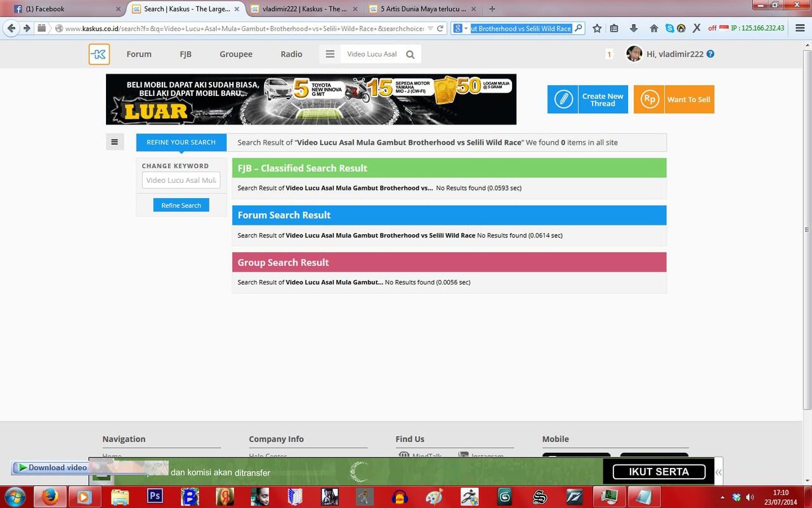Open the FJB menu item
The height and width of the screenshot is (508, 812).
coord(185,54)
